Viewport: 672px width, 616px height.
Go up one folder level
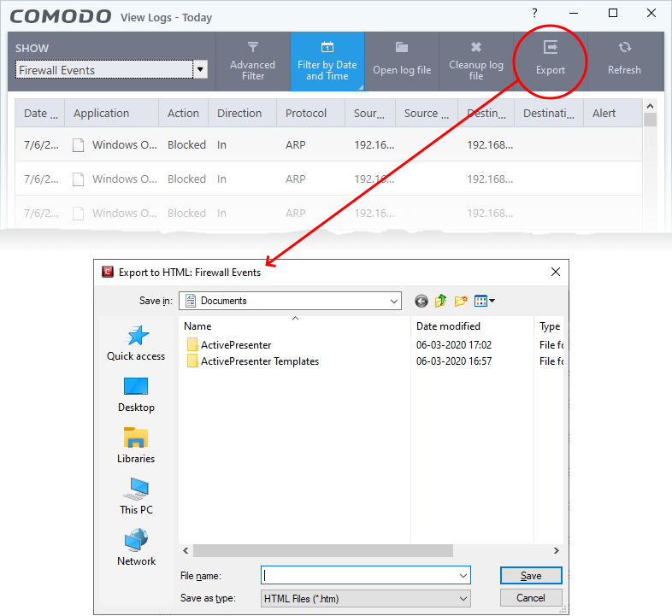coord(441,301)
